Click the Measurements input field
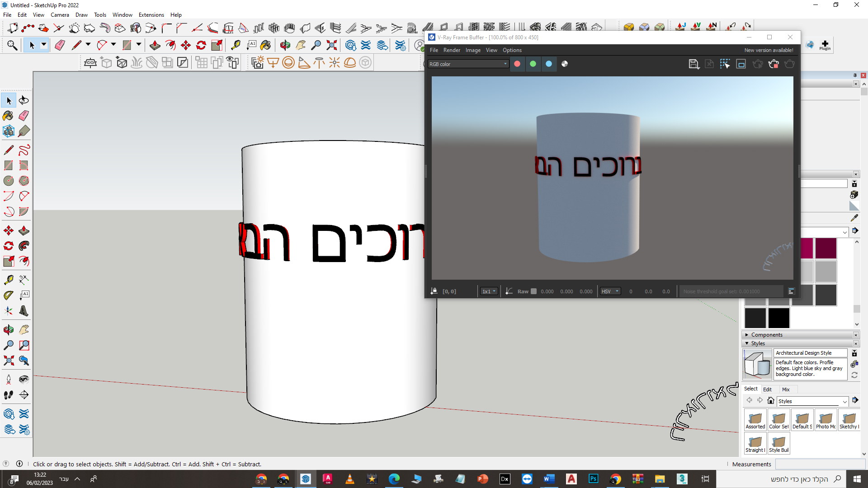 pyautogui.click(x=819, y=464)
